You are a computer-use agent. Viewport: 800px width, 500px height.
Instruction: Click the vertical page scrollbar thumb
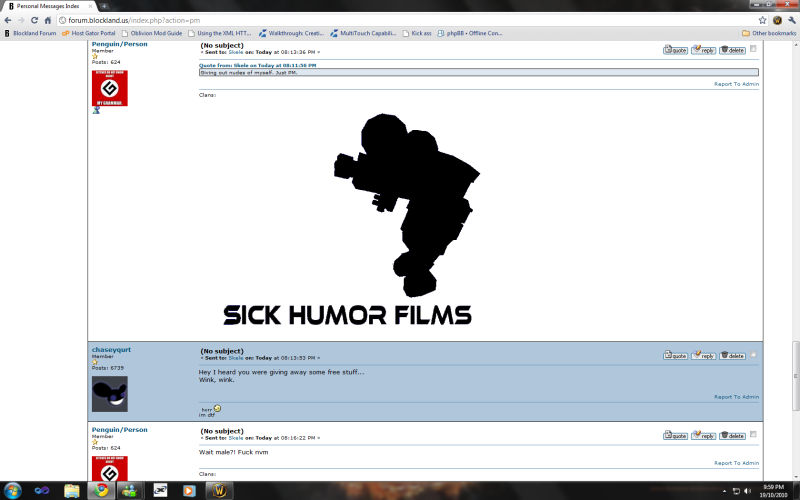click(795, 376)
